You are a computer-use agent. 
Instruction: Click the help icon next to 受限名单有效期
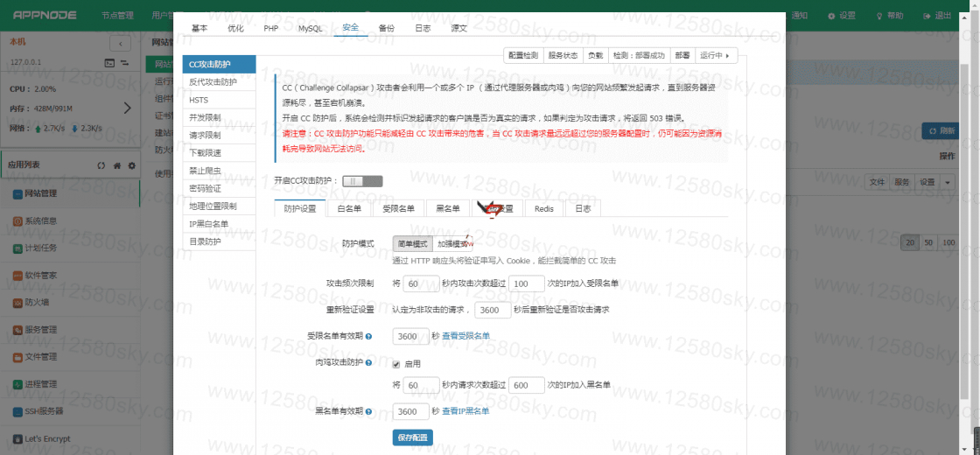pos(368,337)
